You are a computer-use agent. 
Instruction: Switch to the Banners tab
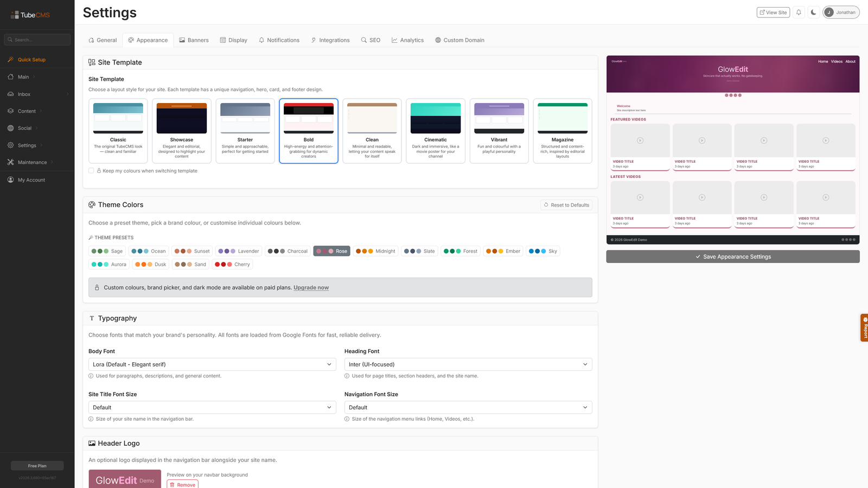(194, 40)
